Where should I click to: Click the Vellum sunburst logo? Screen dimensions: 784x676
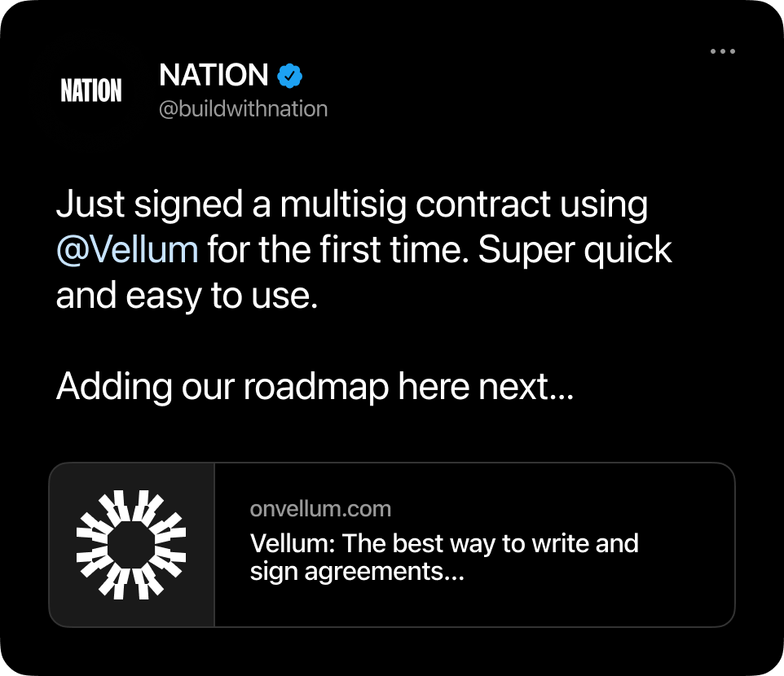click(x=131, y=545)
